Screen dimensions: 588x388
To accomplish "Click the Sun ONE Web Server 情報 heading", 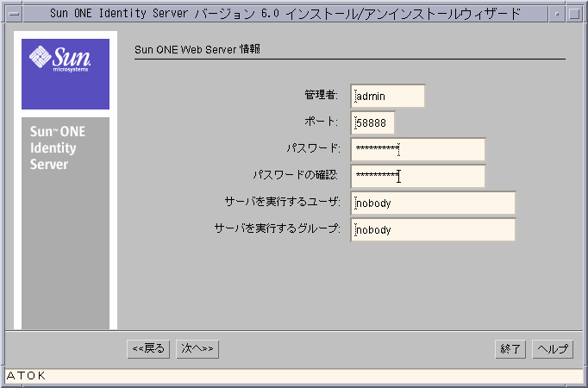I will click(x=197, y=49).
